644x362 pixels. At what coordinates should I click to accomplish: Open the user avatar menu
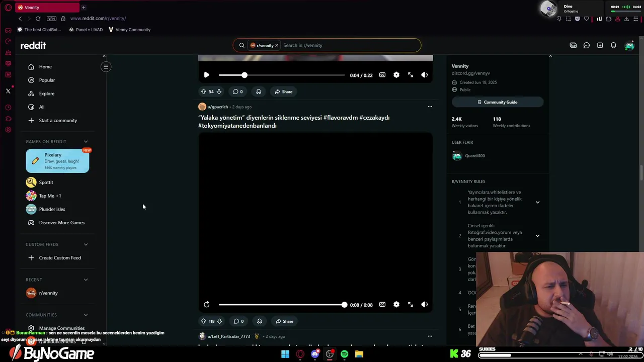(x=629, y=45)
